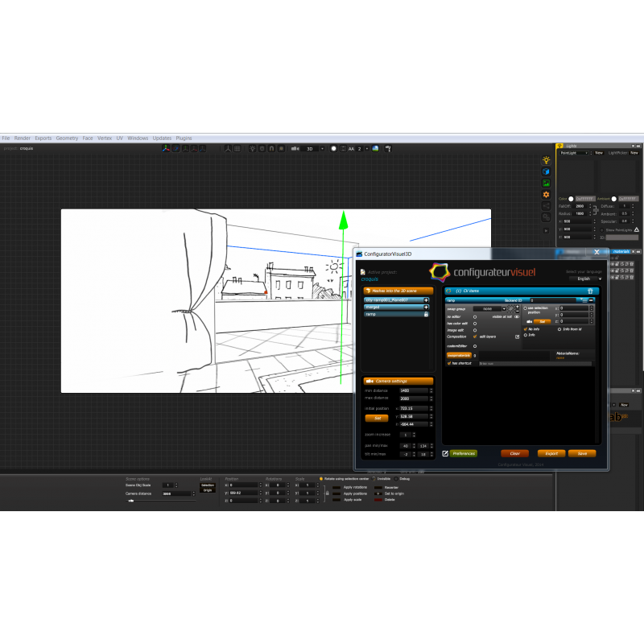The image size is (644, 644).
Task: Open the lights panel from yellow bulb sidebar icon
Action: (546, 160)
